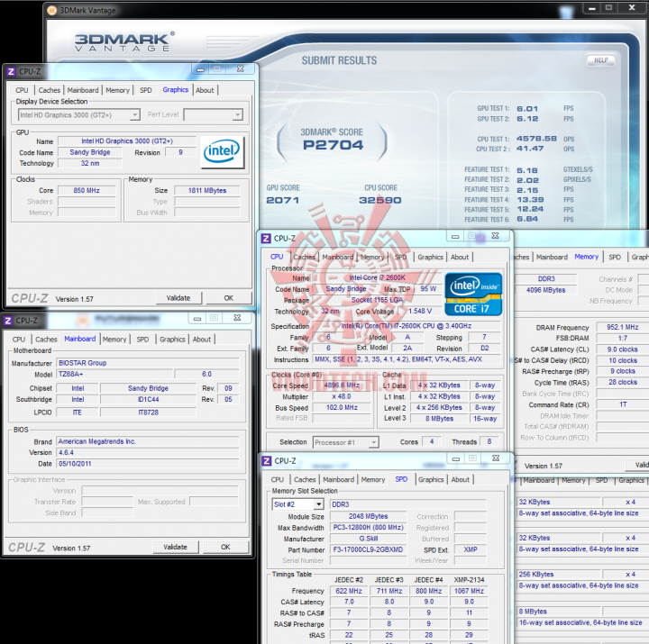
Task: Click the Intel Core i7 inside logo
Action: pos(473,294)
